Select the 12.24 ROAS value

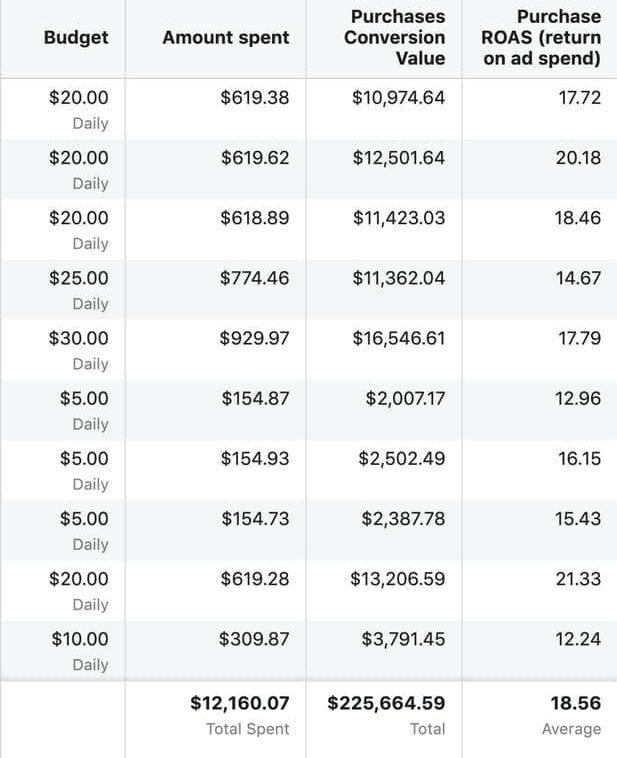coord(578,639)
